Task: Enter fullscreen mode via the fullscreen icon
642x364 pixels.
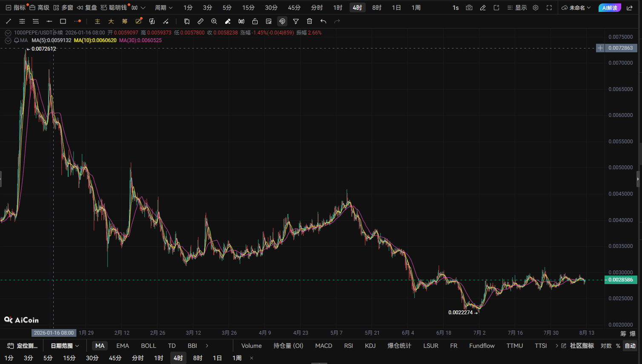Action: 549,8
